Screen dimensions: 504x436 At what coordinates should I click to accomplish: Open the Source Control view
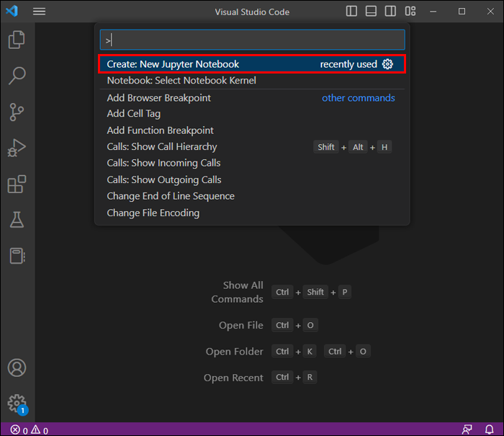tap(17, 112)
